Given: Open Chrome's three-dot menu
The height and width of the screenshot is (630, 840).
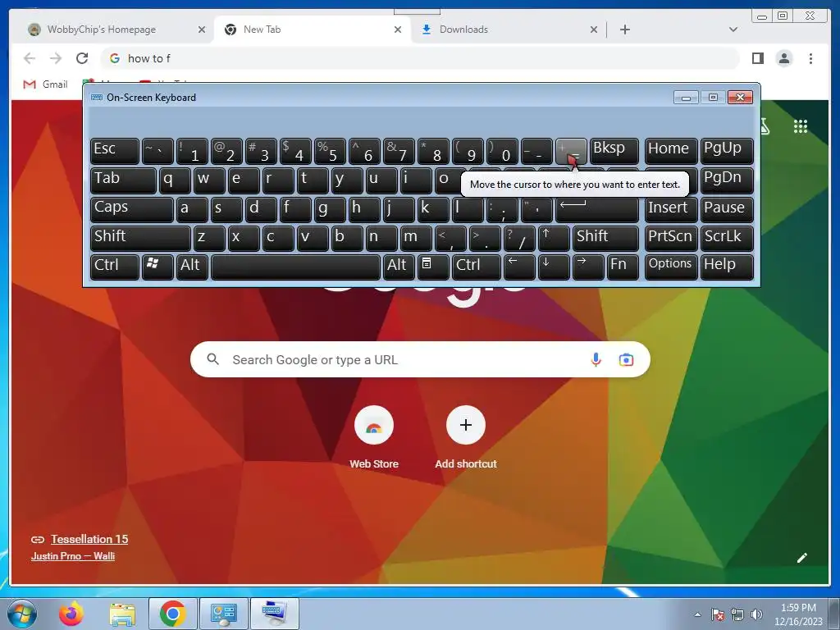Looking at the screenshot, I should (x=810, y=58).
